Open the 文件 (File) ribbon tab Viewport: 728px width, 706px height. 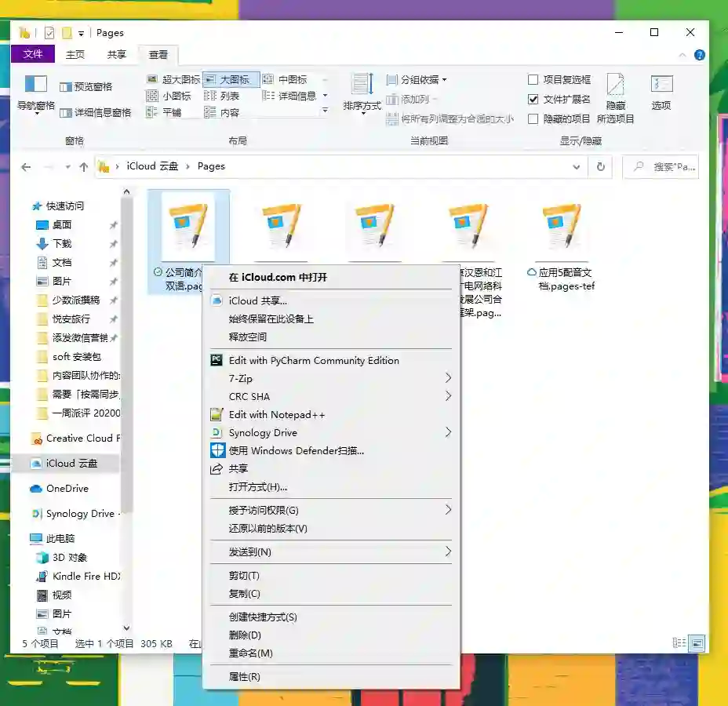pos(32,54)
